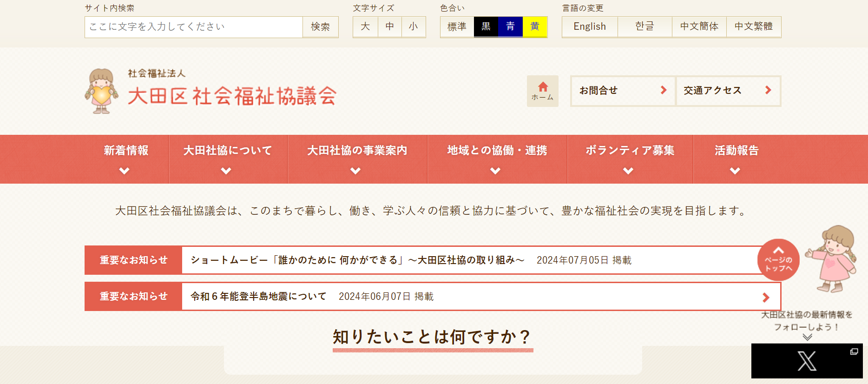The image size is (868, 384).
Task: Click the 大田区社会福祉協議会 title logo text
Action: (232, 96)
